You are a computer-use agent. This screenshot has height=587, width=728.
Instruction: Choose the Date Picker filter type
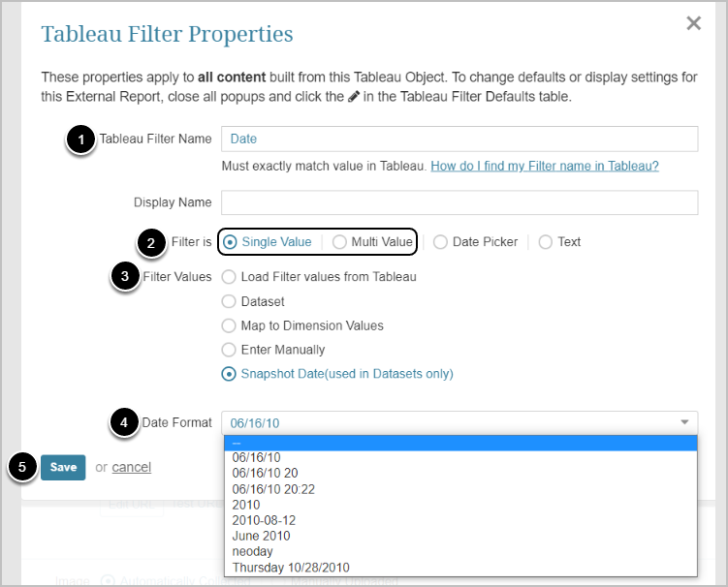tap(440, 242)
